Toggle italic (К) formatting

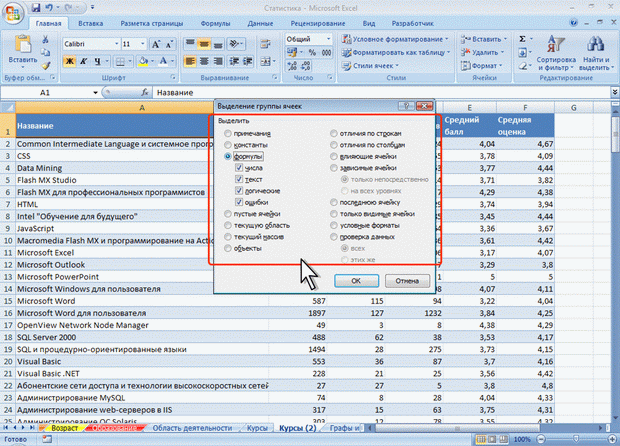(83, 61)
